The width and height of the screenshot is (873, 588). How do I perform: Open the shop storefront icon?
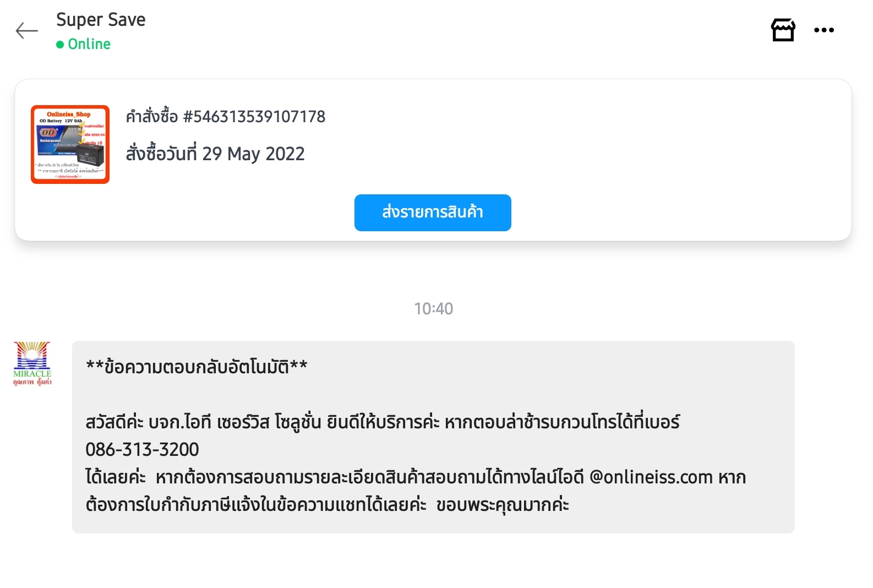(x=783, y=30)
